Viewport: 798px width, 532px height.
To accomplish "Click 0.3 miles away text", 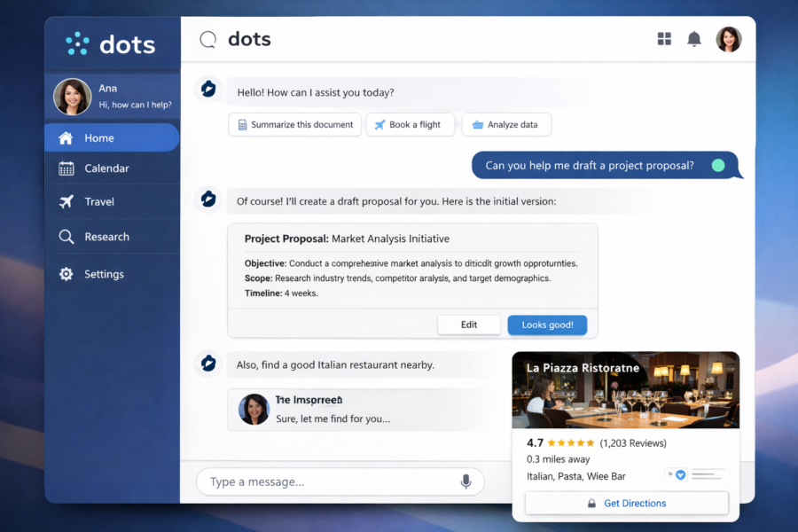I will pyautogui.click(x=559, y=459).
